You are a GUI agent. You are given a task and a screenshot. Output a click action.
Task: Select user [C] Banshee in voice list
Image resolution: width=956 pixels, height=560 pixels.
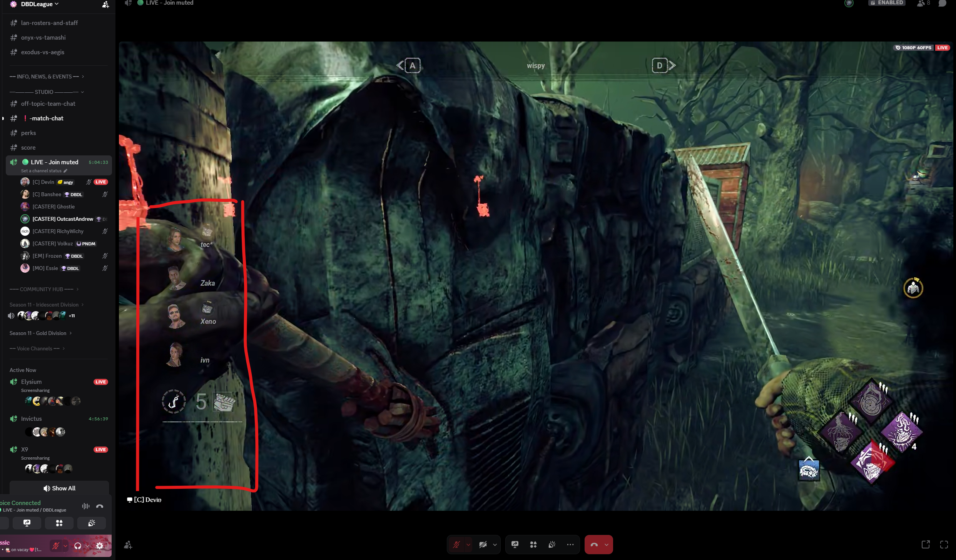pyautogui.click(x=64, y=194)
